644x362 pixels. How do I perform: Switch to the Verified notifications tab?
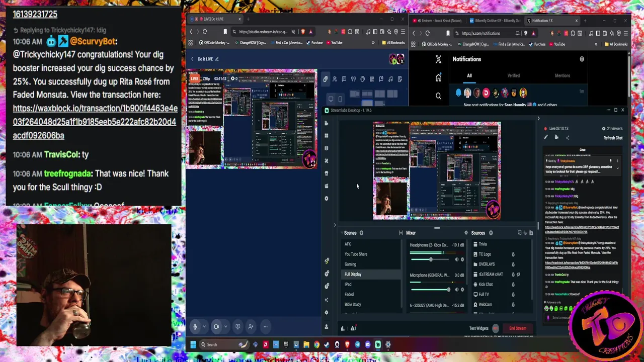513,75
